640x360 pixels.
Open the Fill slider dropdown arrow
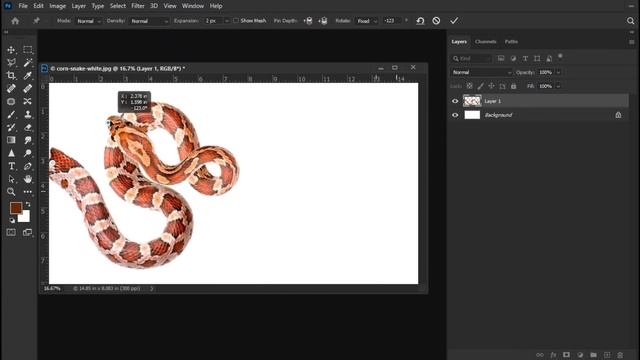click(558, 86)
